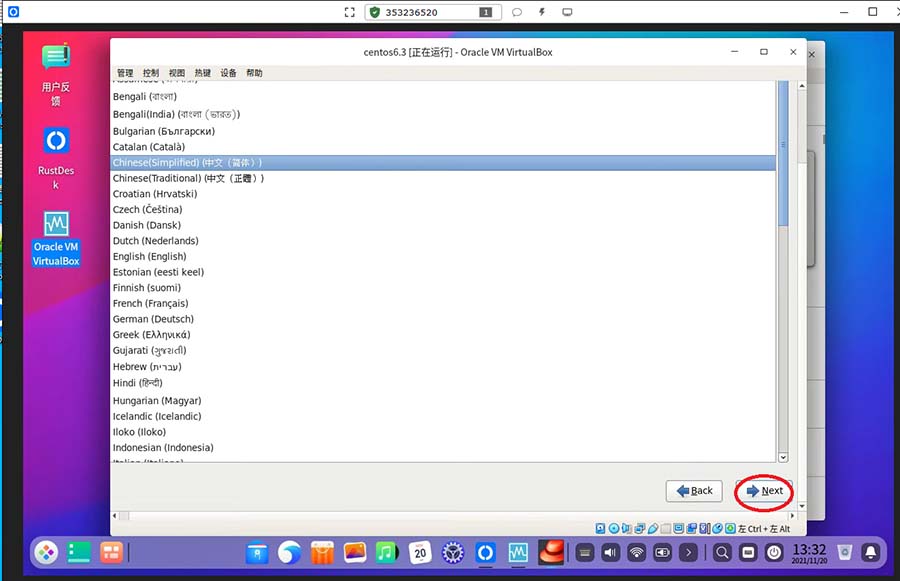This screenshot has height=581, width=900.
Task: Click the RustDesk display monitor icon
Action: 567,12
